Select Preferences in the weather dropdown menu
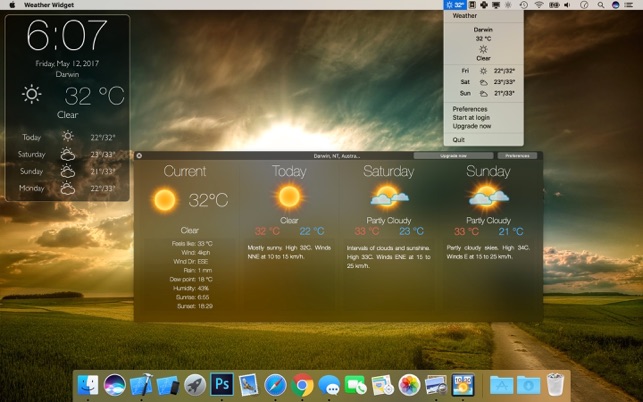The image size is (643, 402). (x=470, y=108)
